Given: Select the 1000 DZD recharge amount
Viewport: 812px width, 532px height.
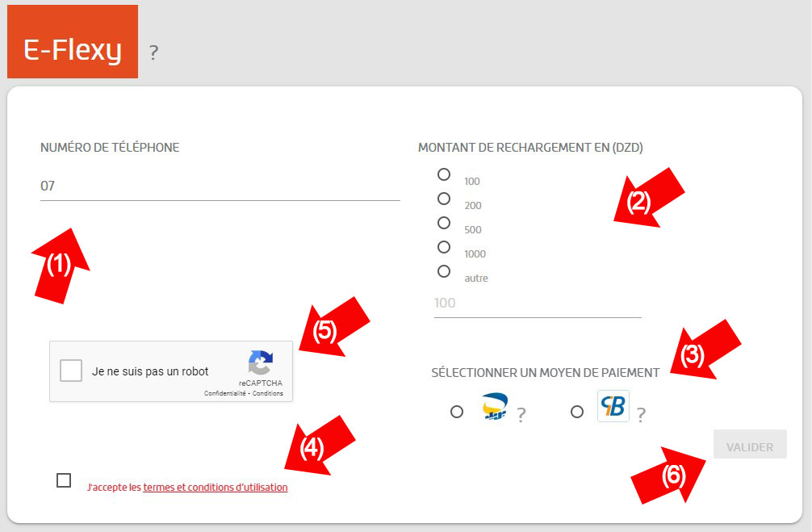Looking at the screenshot, I should pos(444,247).
